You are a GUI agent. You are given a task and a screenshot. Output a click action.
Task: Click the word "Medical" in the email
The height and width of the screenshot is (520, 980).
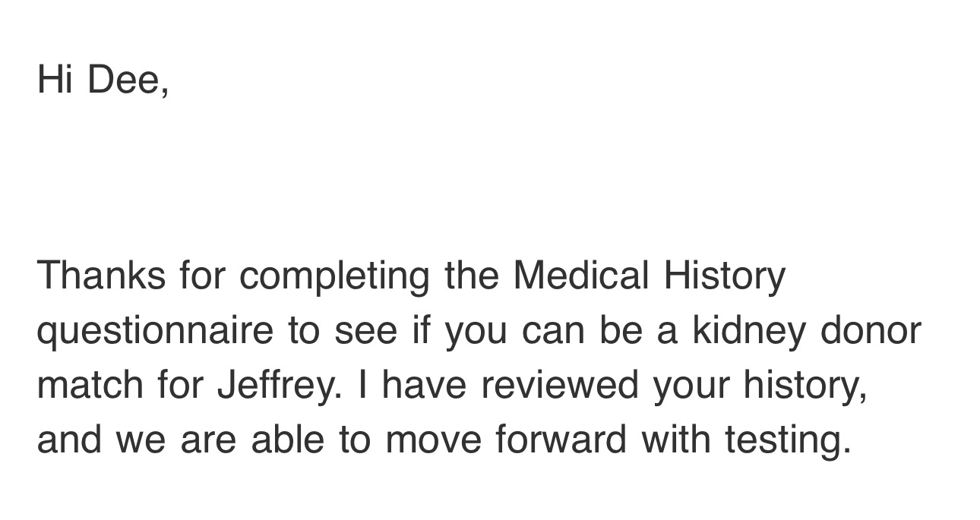pyautogui.click(x=580, y=275)
